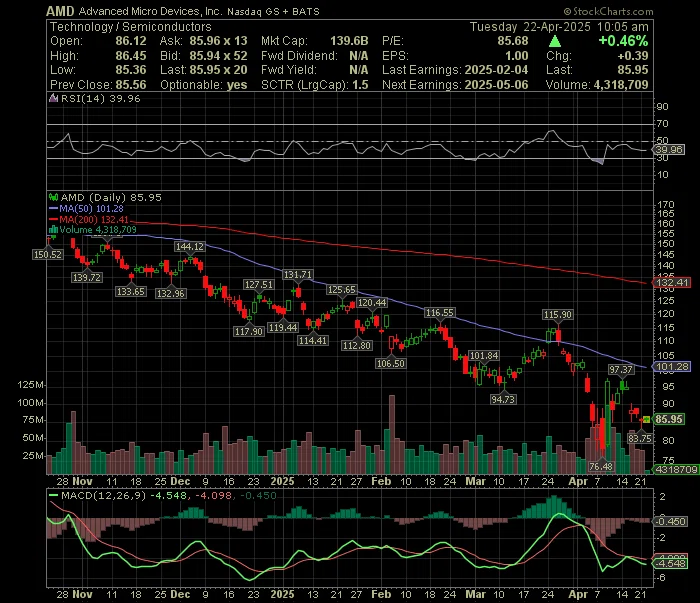Click the High value 86.45
Viewport: 700px width, 603px height.
pyautogui.click(x=131, y=56)
